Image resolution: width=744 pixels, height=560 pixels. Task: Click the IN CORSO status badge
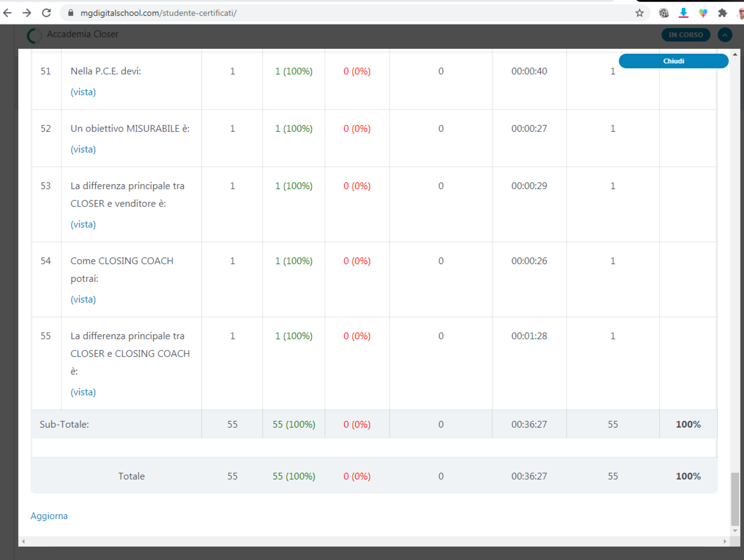pos(686,35)
